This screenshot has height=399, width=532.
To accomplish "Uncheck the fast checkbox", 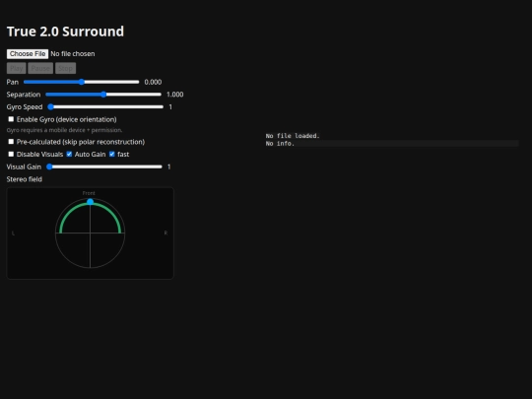I will [x=112, y=154].
